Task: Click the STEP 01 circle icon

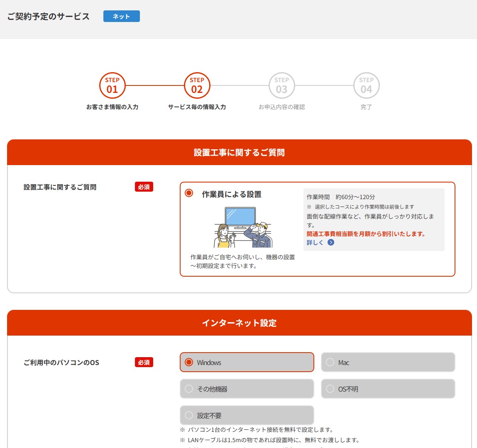Action: tap(112, 85)
